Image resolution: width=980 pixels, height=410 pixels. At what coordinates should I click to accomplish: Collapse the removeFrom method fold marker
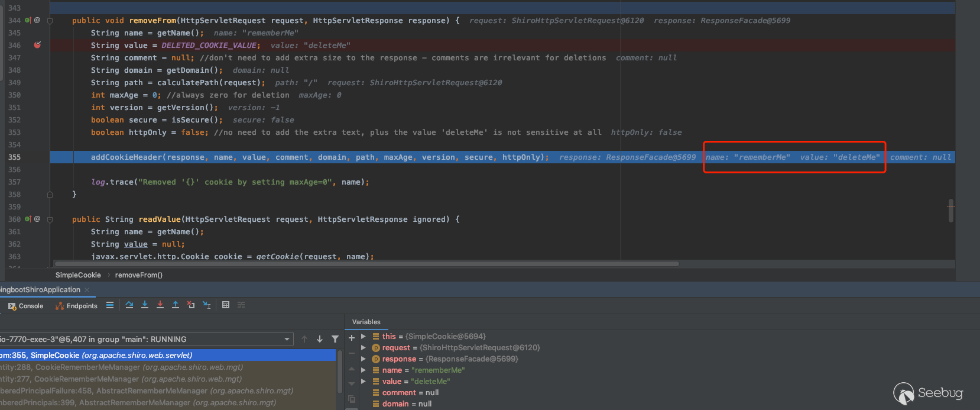tap(50, 21)
